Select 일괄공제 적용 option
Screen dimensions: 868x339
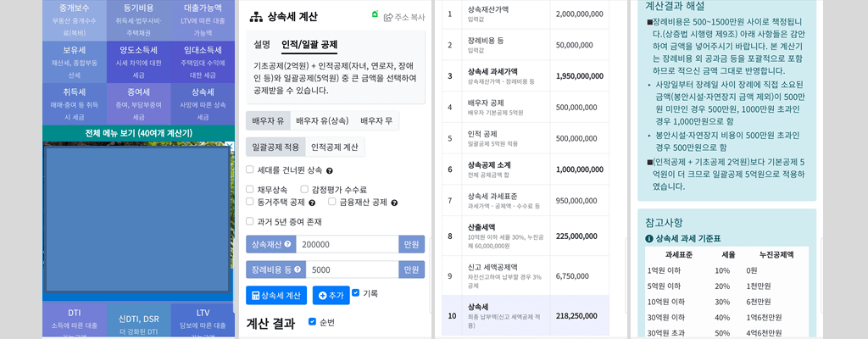pos(275,147)
